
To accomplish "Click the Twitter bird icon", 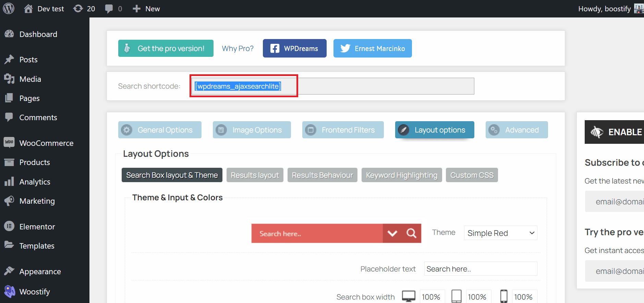I will click(x=345, y=48).
